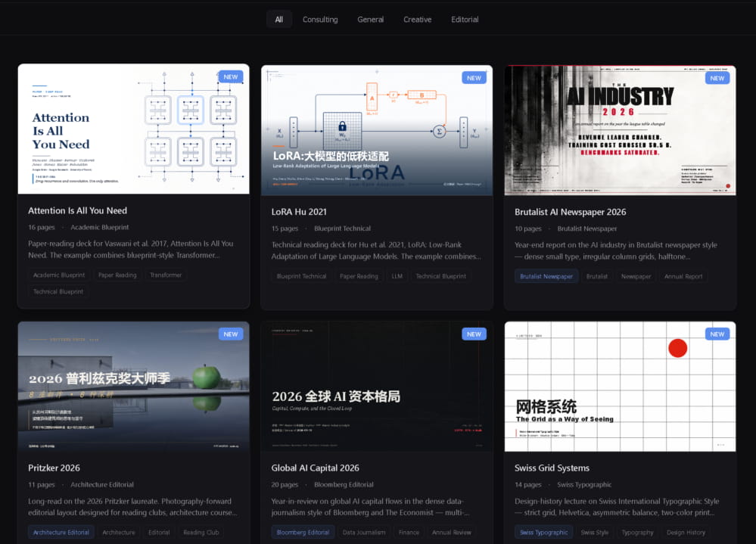This screenshot has height=544, width=756.
Task: Click the NEW badge on Pritzker card
Action: click(x=231, y=334)
